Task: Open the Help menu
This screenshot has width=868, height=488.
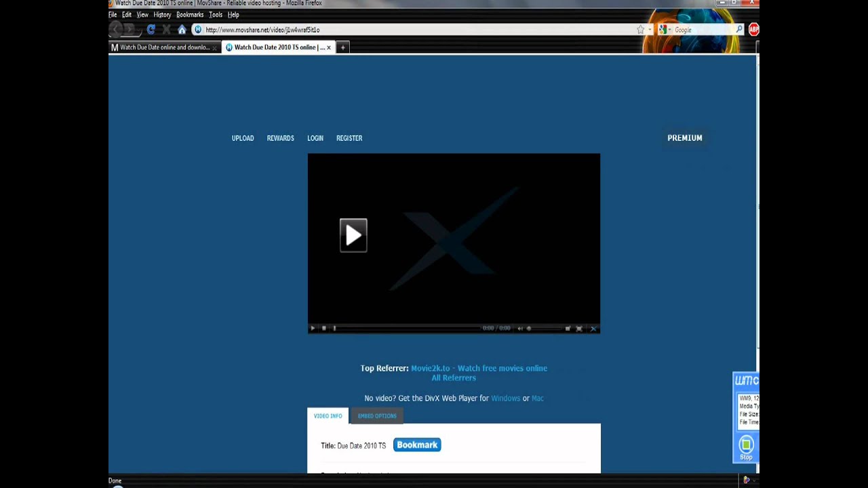Action: [233, 14]
